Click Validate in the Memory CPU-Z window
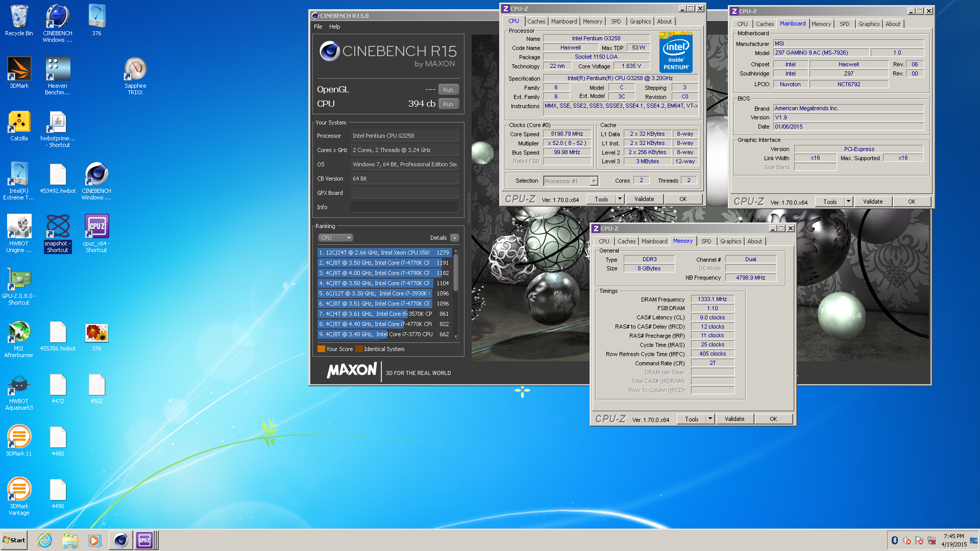Screen dimensions: 980x551 click(x=734, y=419)
